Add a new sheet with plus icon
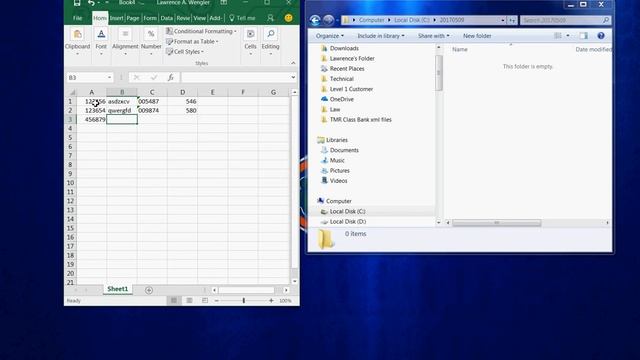 click(x=149, y=290)
